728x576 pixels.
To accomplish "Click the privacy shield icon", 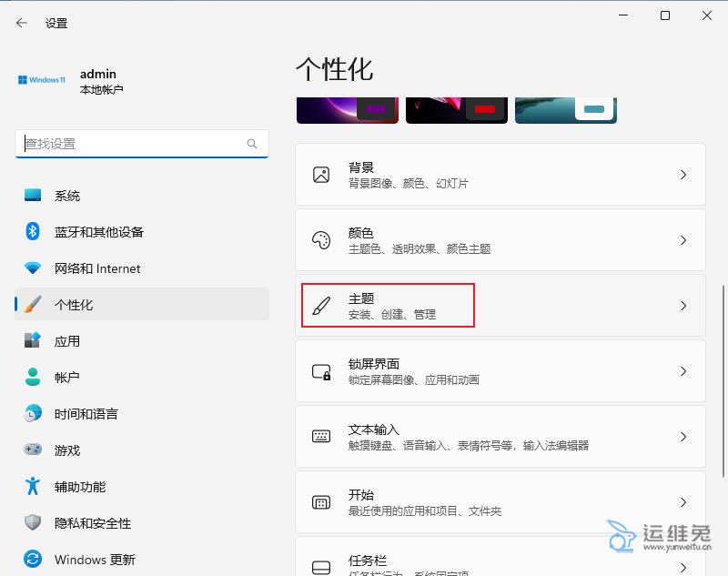I will pyautogui.click(x=33, y=523).
